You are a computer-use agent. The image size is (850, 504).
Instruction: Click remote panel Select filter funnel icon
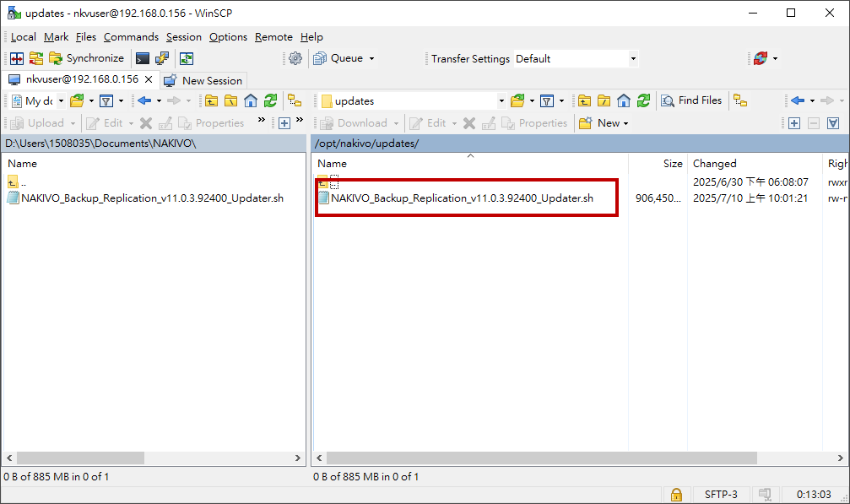click(x=833, y=123)
